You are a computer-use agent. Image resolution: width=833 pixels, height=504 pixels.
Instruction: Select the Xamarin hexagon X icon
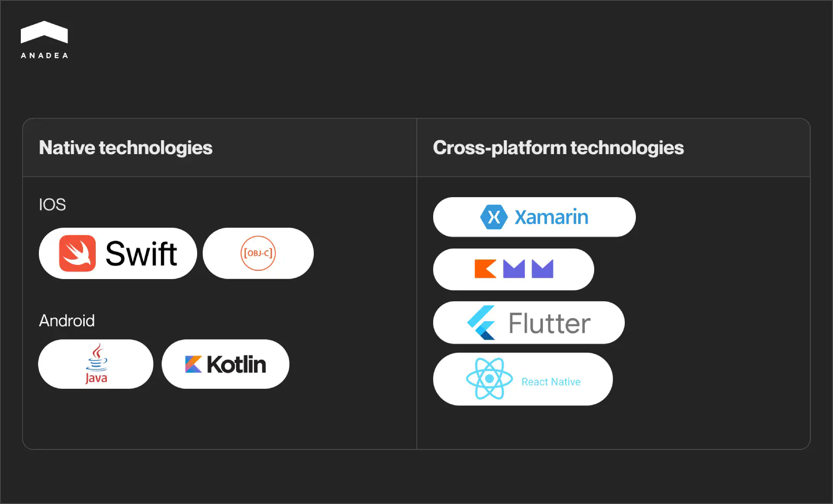pos(494,217)
